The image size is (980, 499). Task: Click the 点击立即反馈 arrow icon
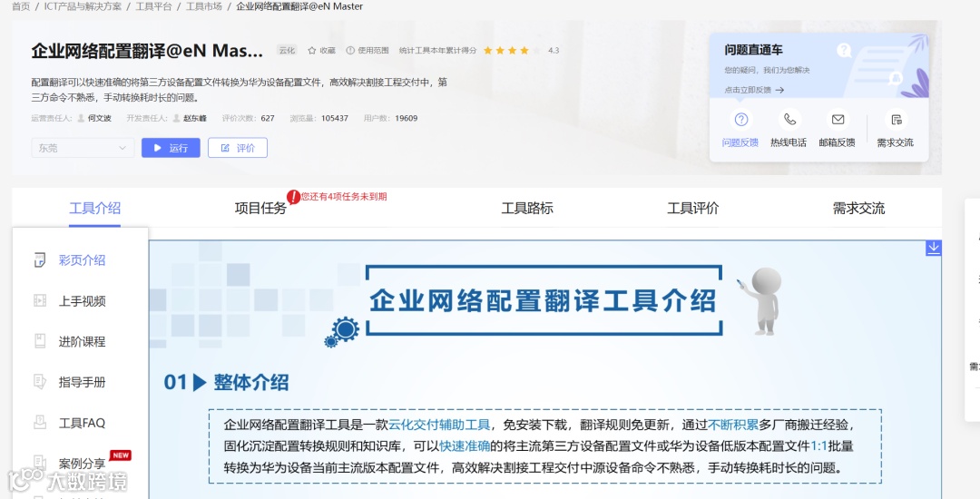(779, 90)
